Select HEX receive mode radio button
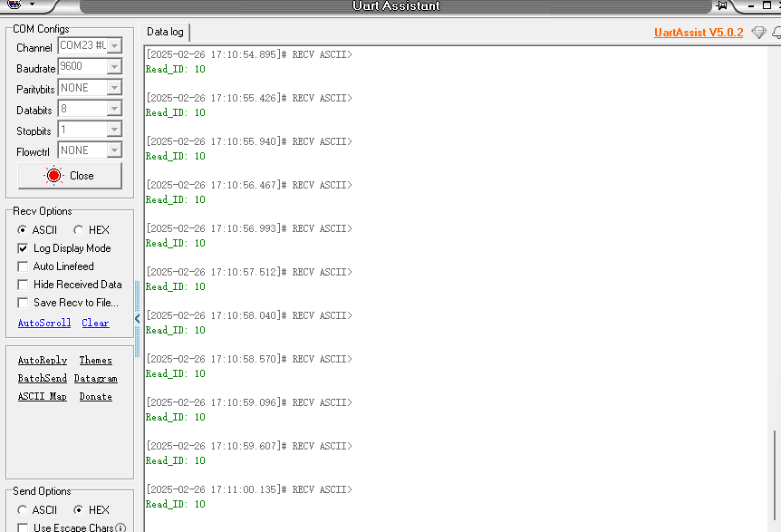 click(78, 229)
